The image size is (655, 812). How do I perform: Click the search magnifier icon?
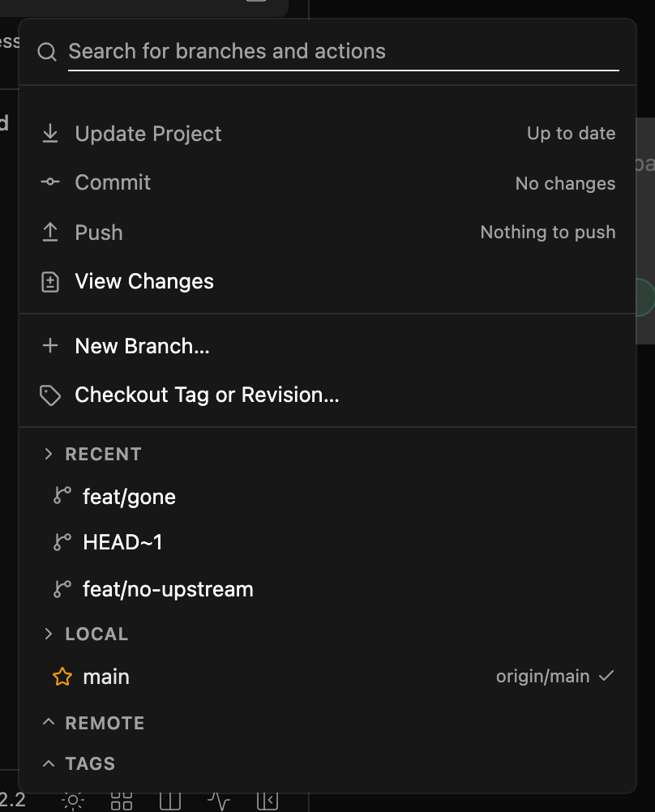click(47, 52)
